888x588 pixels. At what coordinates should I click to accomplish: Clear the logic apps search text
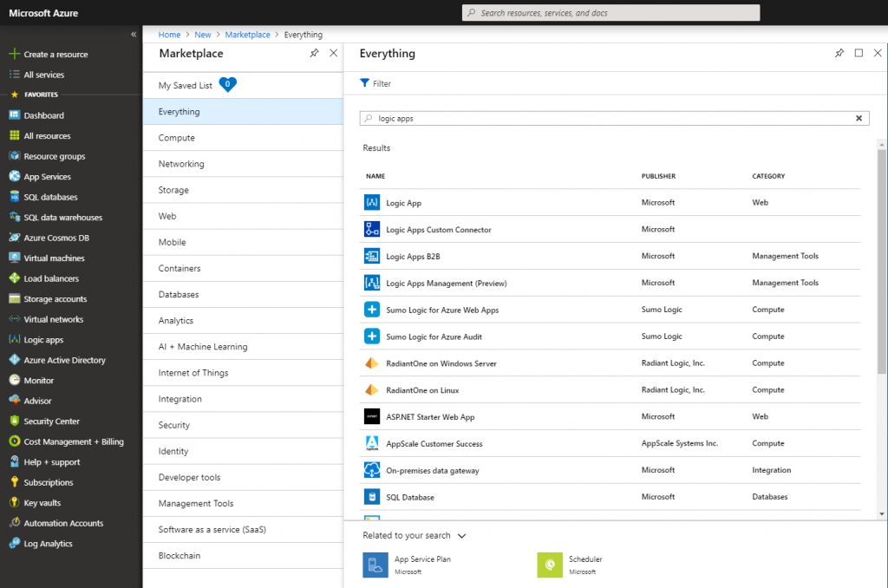pos(859,118)
